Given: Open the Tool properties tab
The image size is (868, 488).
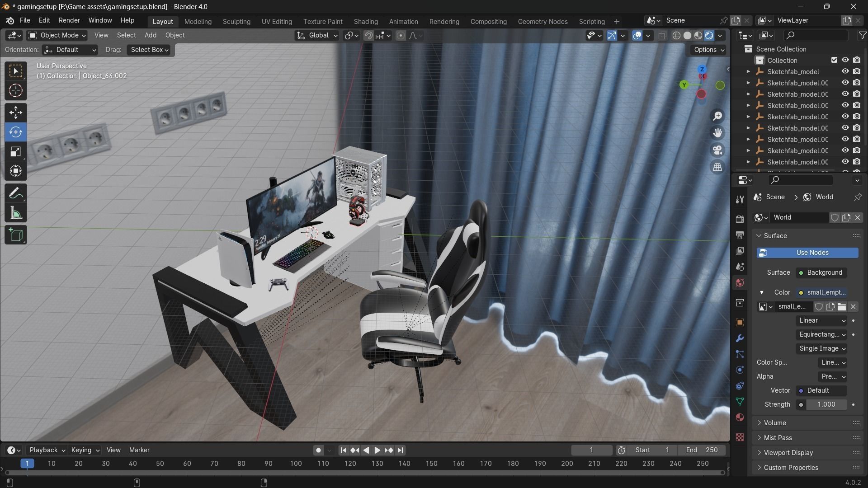Looking at the screenshot, I should tap(740, 199).
